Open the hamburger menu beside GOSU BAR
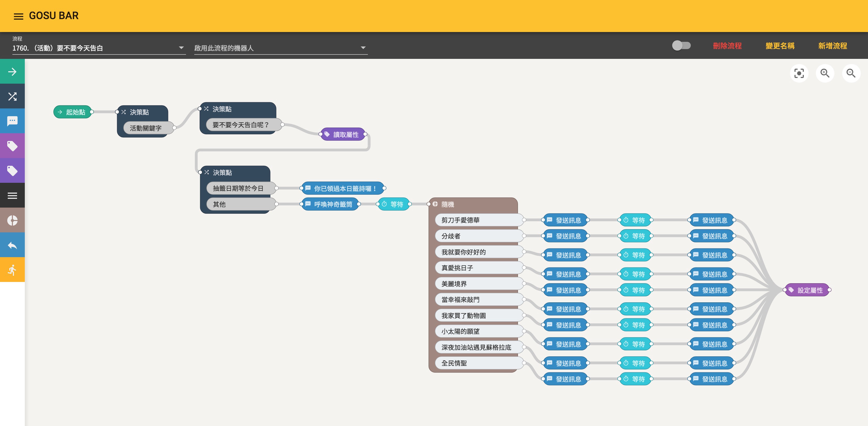Viewport: 868px width, 426px height. (19, 16)
